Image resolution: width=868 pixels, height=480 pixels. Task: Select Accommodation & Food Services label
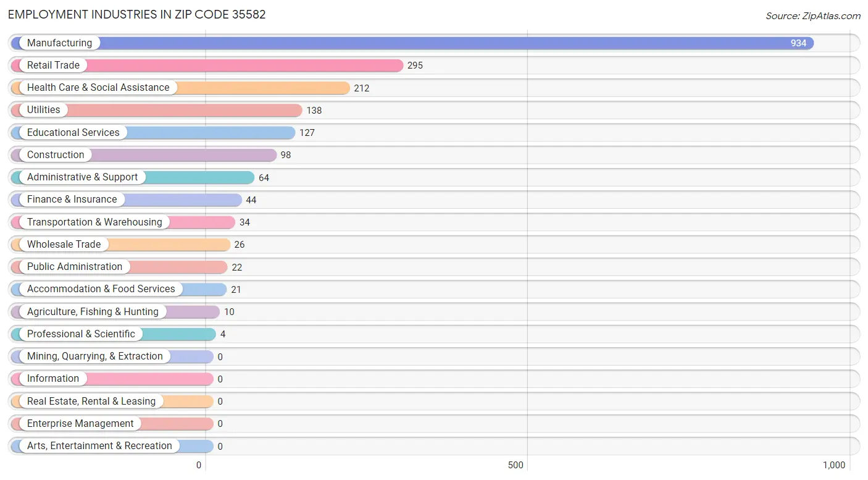click(101, 289)
